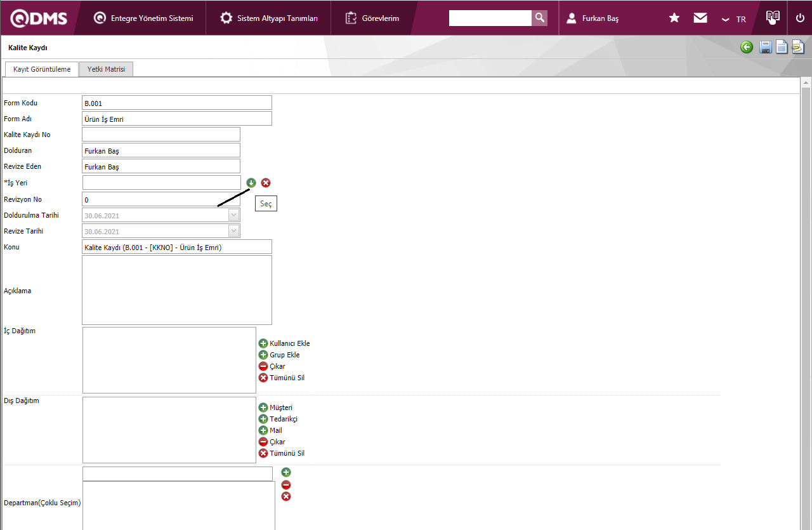Open the favorites star icon
Screen dimensions: 812x530
674,18
